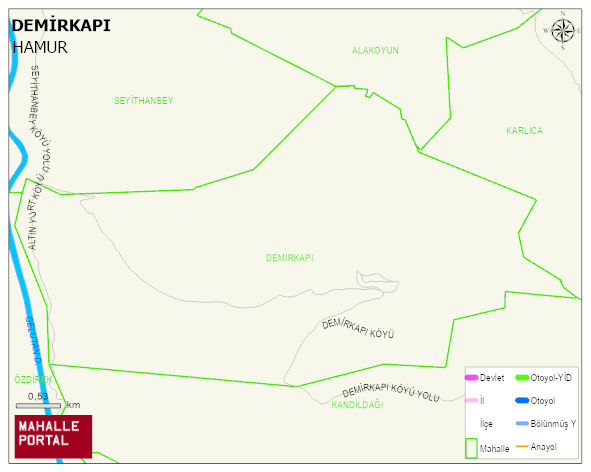Click the Devlet legend text
This screenshot has height=472, width=591.
pos(492,378)
